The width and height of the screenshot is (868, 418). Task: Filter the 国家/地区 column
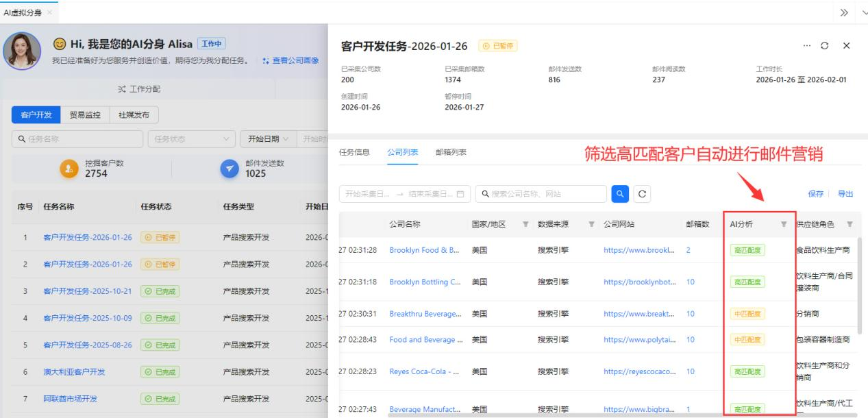click(525, 224)
